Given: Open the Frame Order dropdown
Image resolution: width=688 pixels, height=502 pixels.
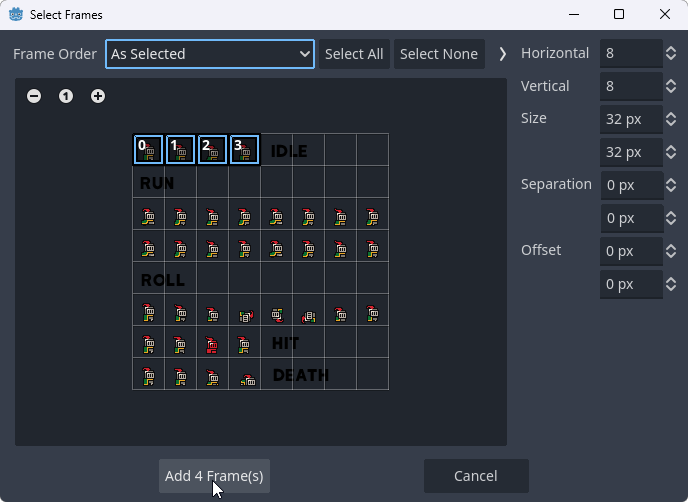Looking at the screenshot, I should pyautogui.click(x=210, y=54).
